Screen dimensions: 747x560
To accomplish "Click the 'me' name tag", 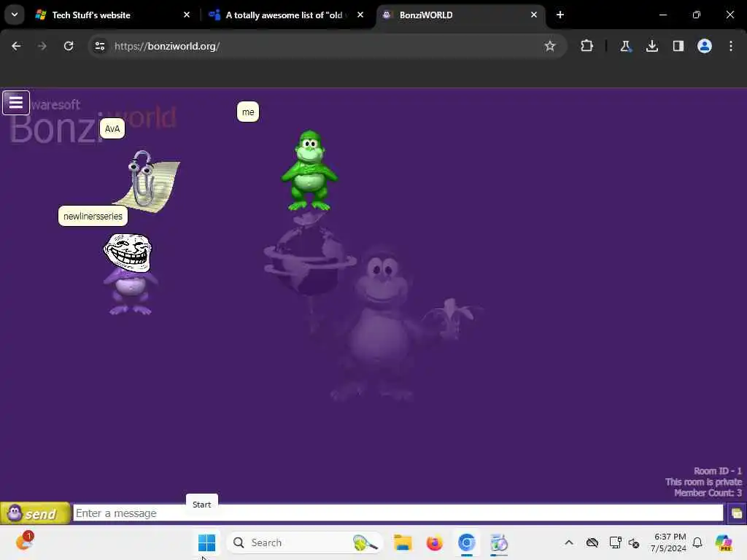I will pos(248,112).
